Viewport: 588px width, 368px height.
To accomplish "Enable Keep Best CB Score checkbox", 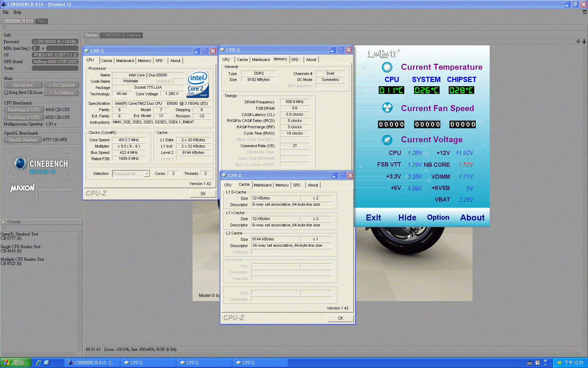I will pos(6,93).
